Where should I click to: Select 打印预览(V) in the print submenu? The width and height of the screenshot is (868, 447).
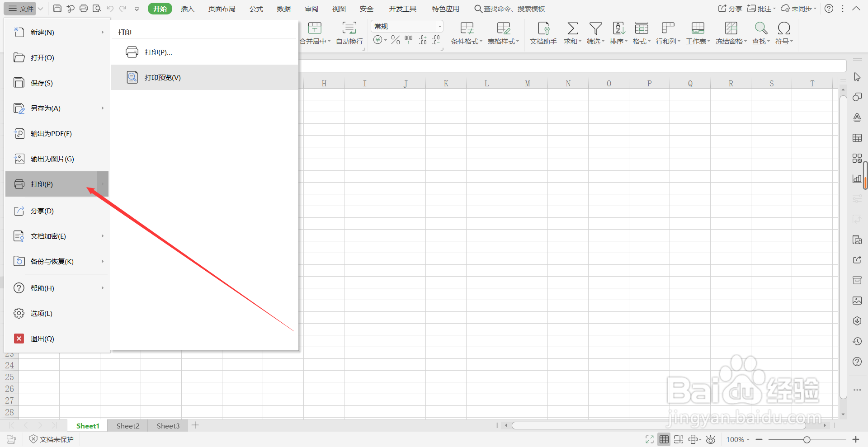click(x=204, y=77)
